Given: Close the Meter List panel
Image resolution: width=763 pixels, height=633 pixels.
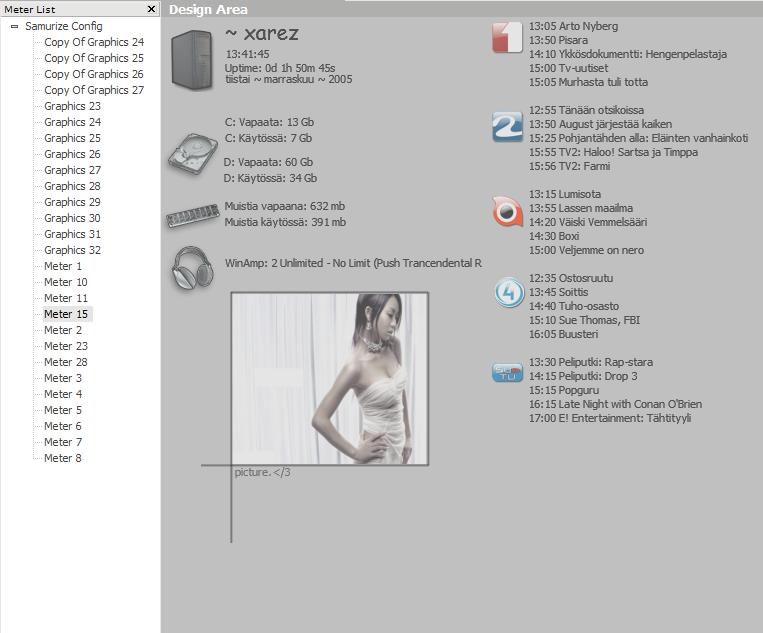Looking at the screenshot, I should click(151, 9).
